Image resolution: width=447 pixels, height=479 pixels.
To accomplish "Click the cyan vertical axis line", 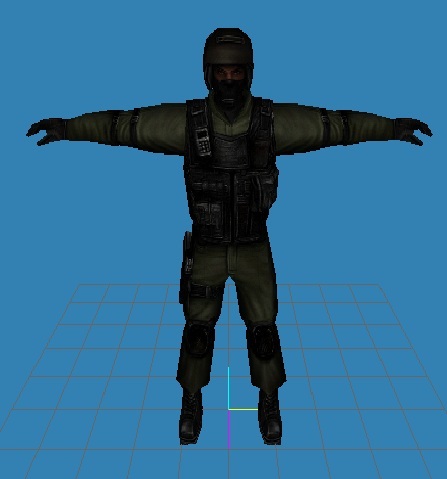I will pyautogui.click(x=229, y=388).
